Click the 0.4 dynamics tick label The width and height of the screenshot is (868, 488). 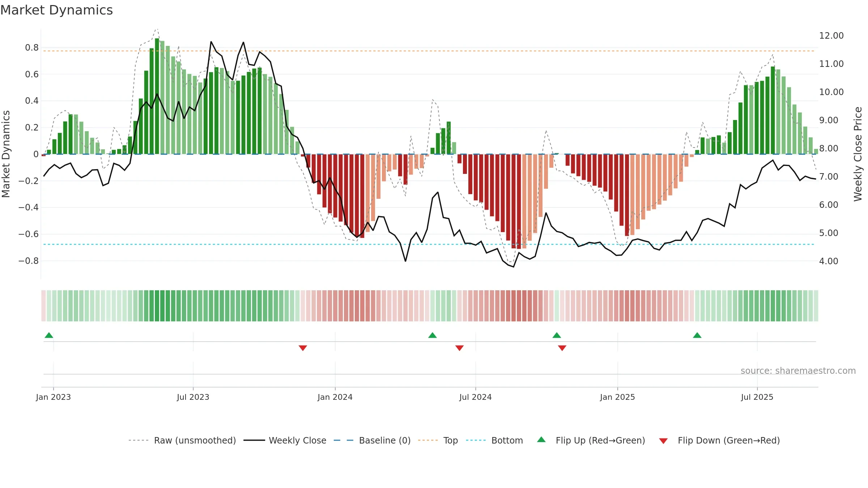tap(32, 101)
